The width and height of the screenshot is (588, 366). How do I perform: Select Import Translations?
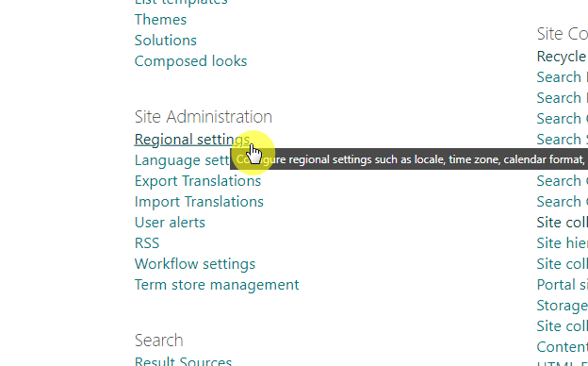tap(199, 202)
